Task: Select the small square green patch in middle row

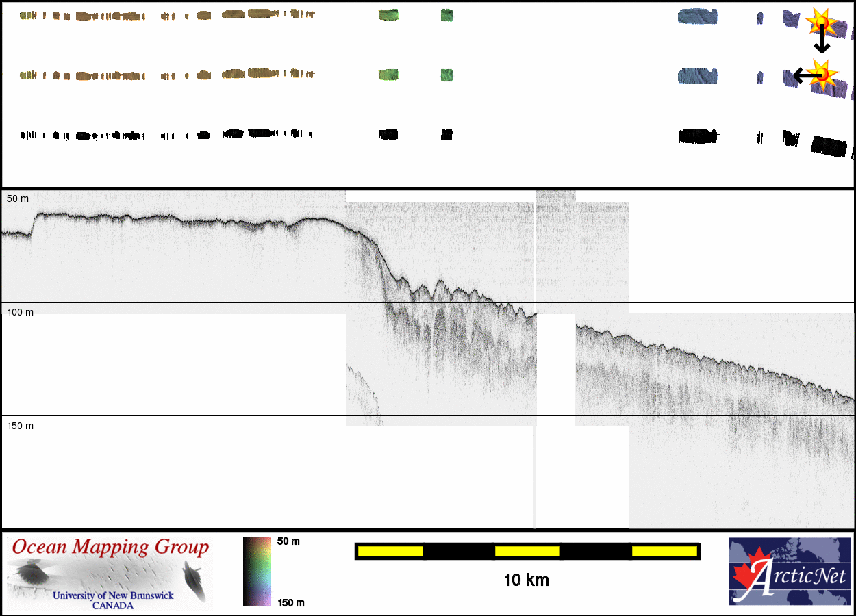Action: click(446, 75)
